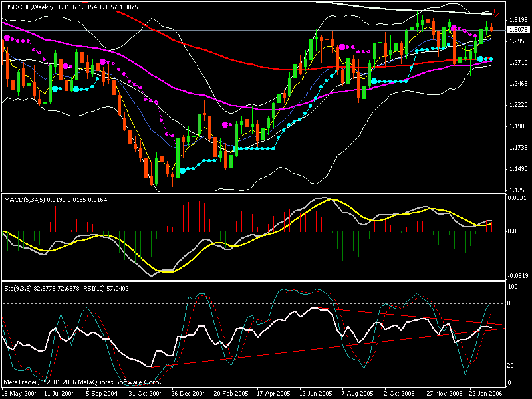Click a magenta dot above the December 2005 highs
532x399 pixels.
click(x=453, y=29)
